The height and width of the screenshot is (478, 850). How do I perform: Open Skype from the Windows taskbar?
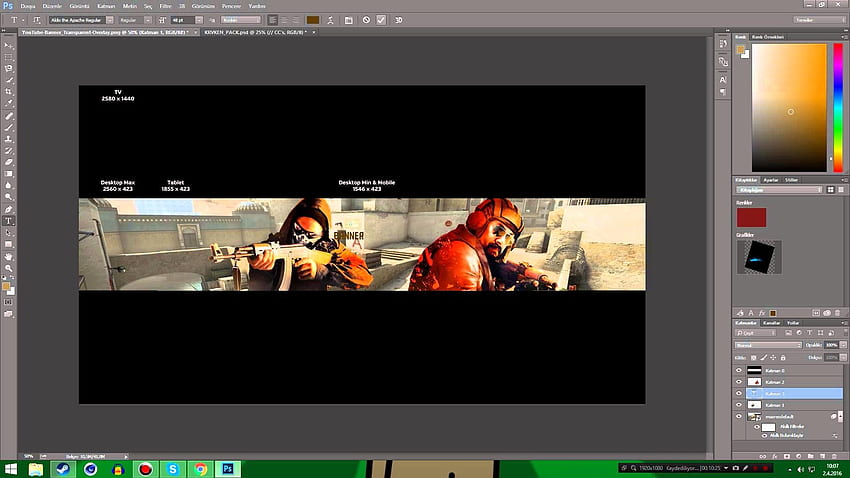pos(172,469)
